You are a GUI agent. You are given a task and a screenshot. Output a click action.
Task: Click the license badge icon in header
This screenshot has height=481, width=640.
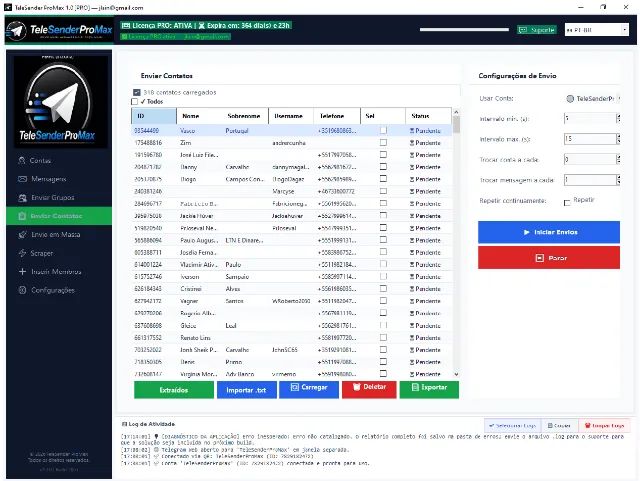[126, 26]
